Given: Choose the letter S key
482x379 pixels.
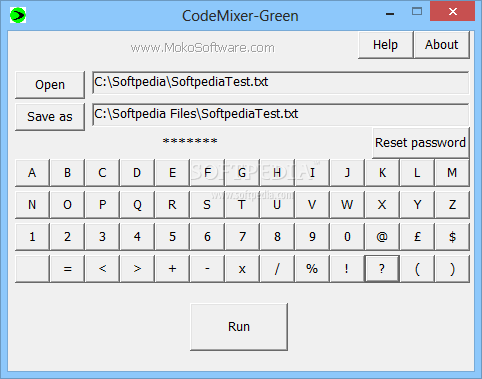Looking at the screenshot, I should point(207,205).
